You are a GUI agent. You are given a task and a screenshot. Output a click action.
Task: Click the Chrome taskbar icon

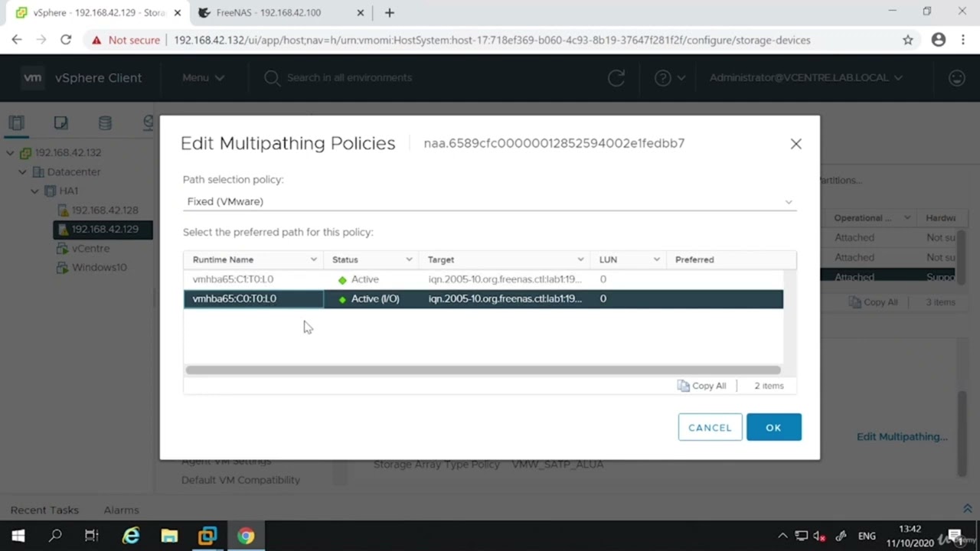(245, 536)
